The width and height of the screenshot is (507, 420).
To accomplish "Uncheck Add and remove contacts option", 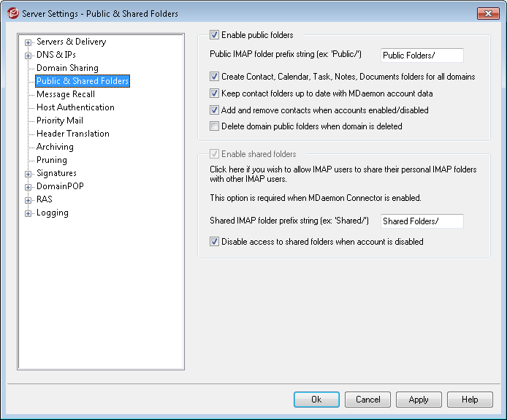I will tap(214, 110).
